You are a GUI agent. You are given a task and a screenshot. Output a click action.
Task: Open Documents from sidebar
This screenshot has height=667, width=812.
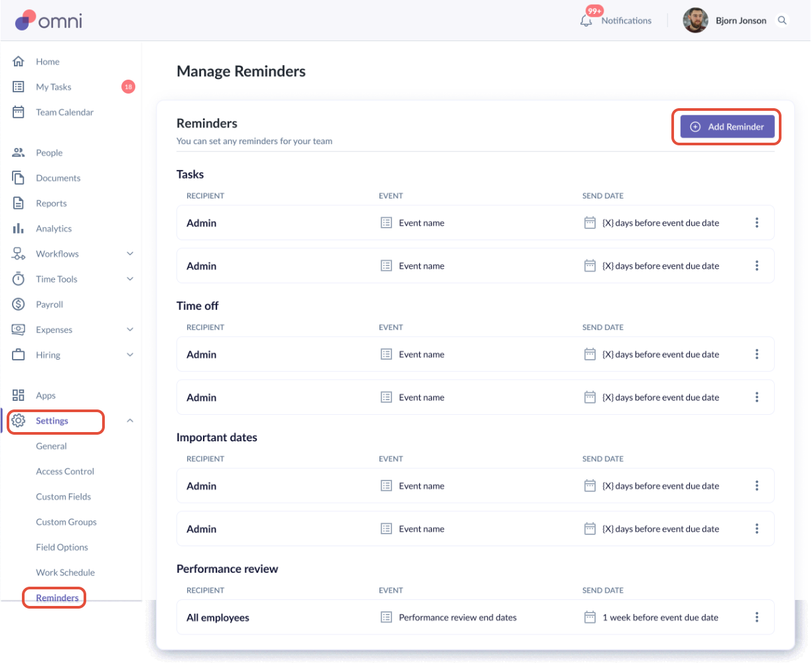point(58,178)
